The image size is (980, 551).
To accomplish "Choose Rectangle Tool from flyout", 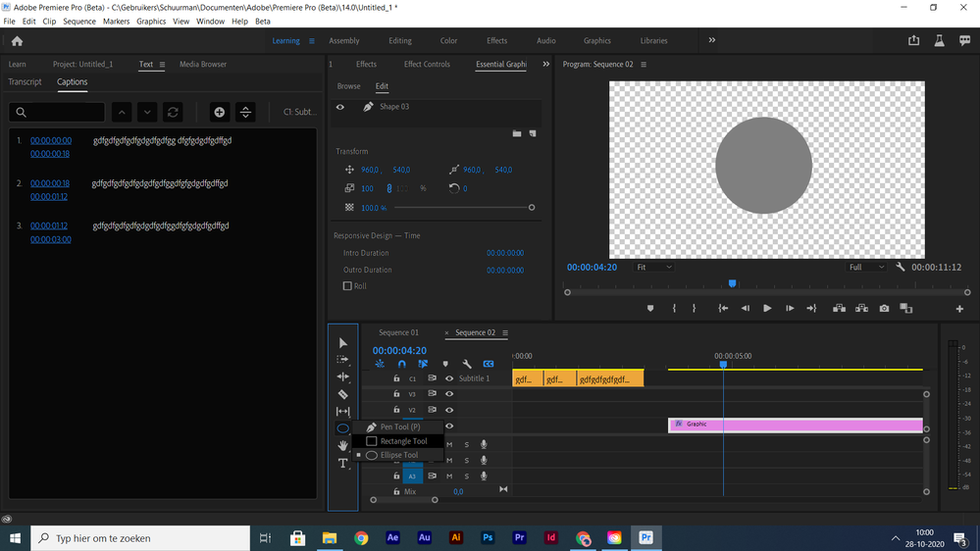I will coord(398,441).
